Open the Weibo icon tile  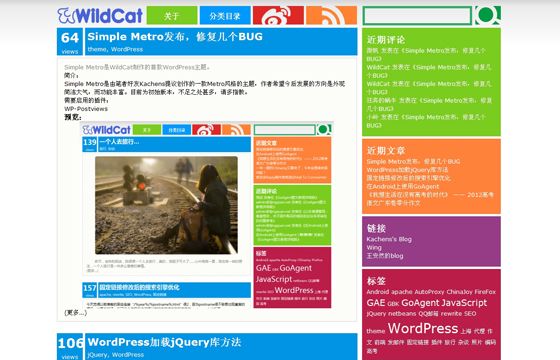[279, 15]
